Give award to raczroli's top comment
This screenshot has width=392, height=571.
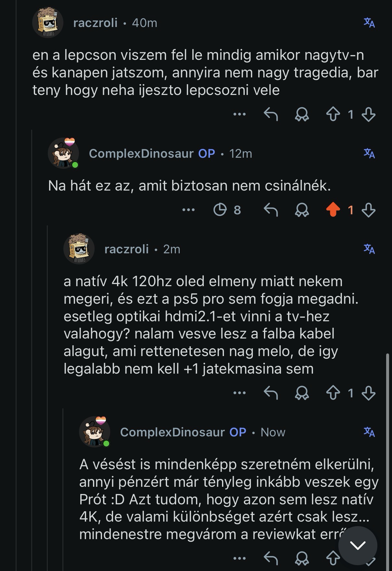pyautogui.click(x=302, y=114)
